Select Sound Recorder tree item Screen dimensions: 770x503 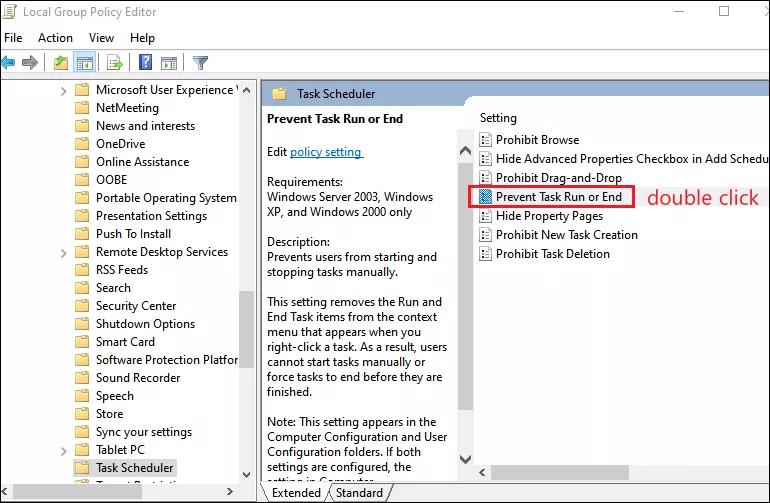click(x=138, y=378)
